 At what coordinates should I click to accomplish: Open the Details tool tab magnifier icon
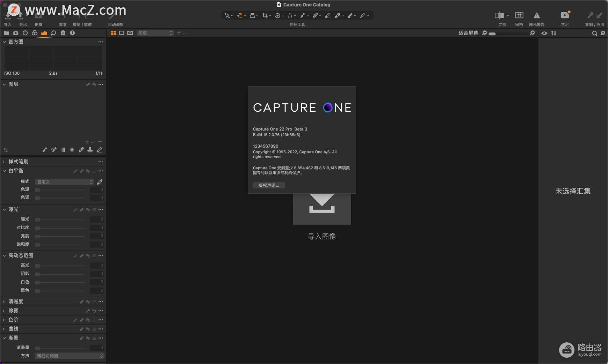pos(53,33)
